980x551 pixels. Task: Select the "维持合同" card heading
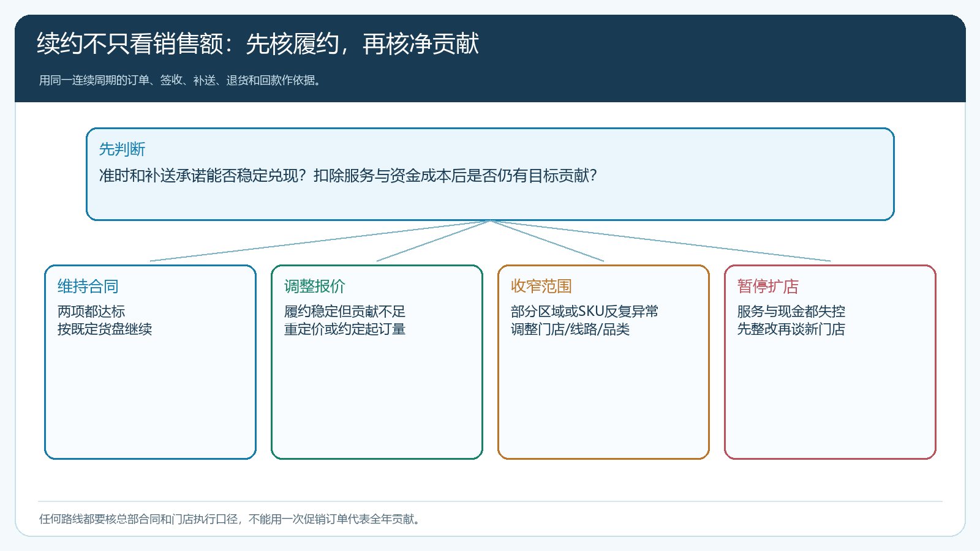tap(88, 286)
